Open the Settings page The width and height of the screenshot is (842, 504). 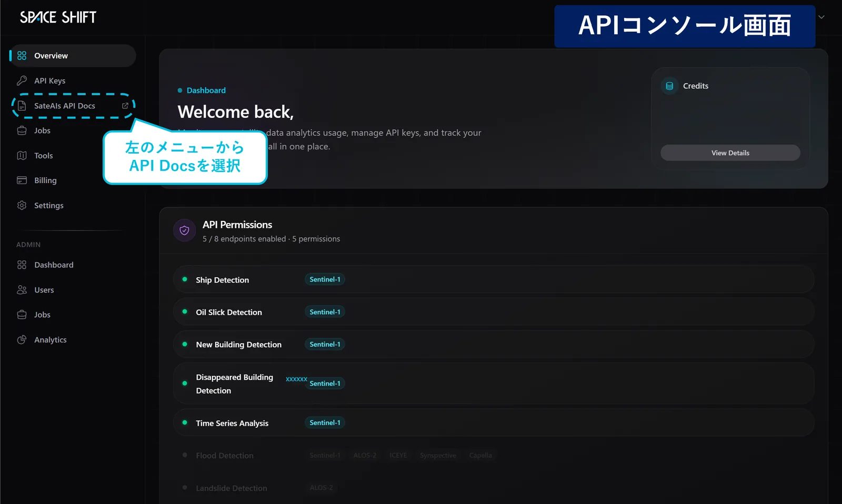73,205
